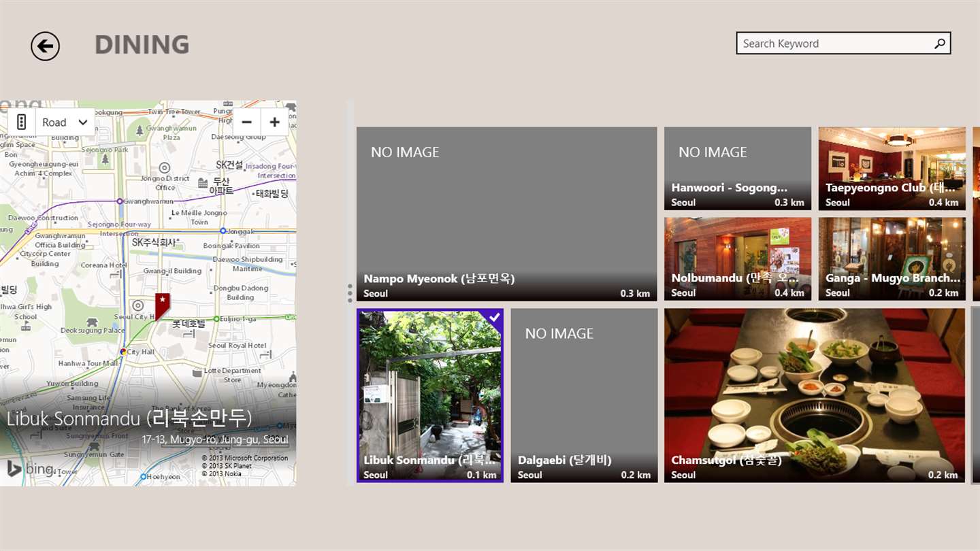Open the Nampo Myeonok tile
980x551 pixels.
506,214
